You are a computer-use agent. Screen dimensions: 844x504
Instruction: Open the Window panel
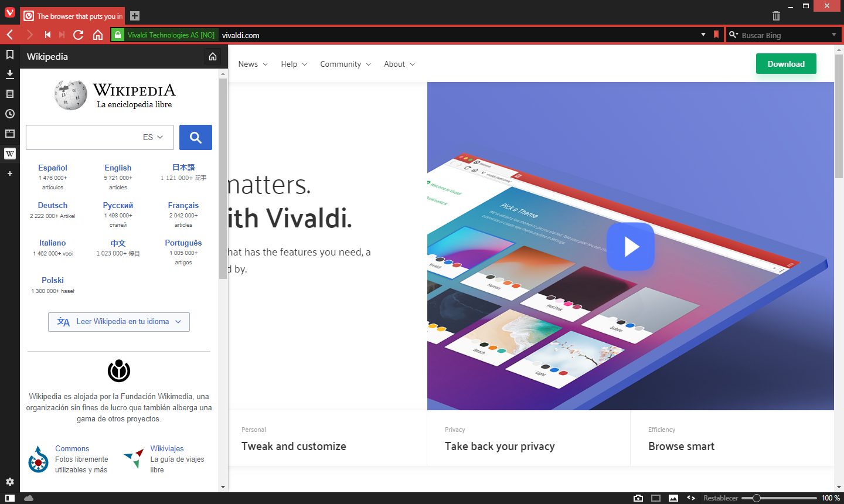(x=10, y=134)
